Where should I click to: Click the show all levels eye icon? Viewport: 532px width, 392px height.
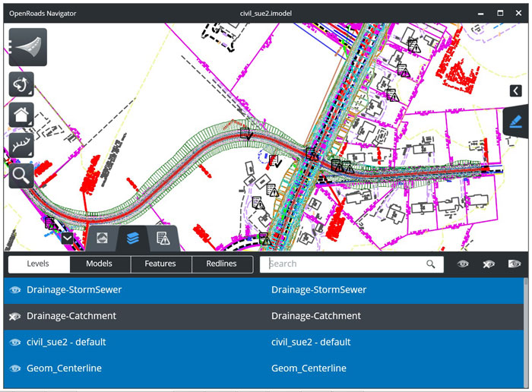pos(463,264)
